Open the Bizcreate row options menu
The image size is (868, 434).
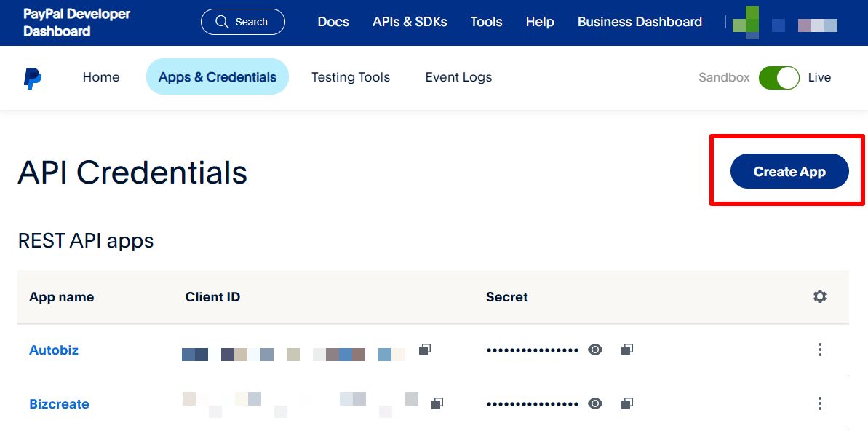click(820, 403)
